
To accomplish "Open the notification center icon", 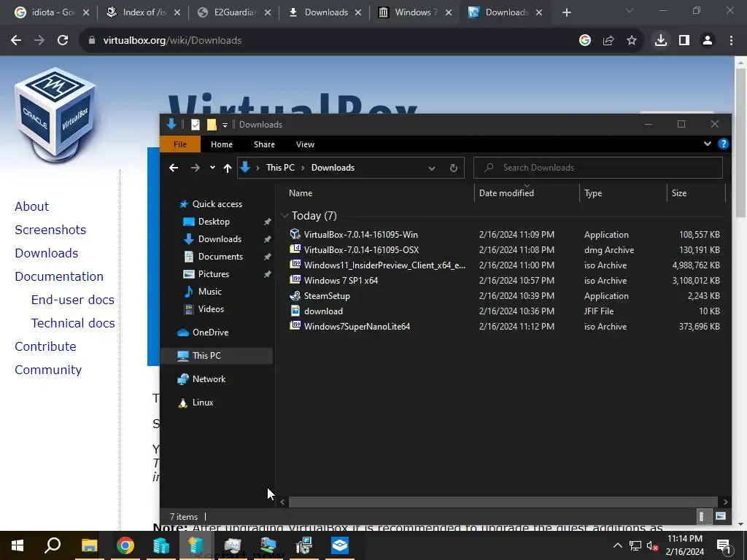I will [x=724, y=545].
